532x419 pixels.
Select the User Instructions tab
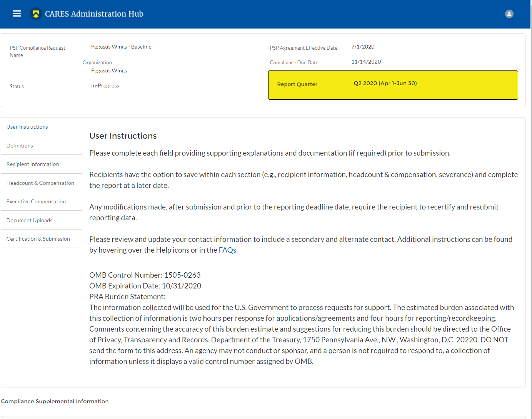pyautogui.click(x=27, y=127)
